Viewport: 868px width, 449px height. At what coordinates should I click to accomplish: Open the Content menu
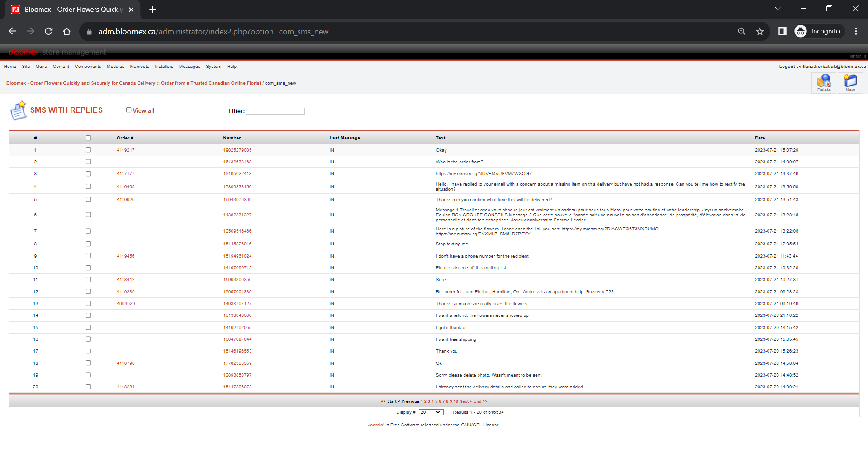pyautogui.click(x=61, y=67)
